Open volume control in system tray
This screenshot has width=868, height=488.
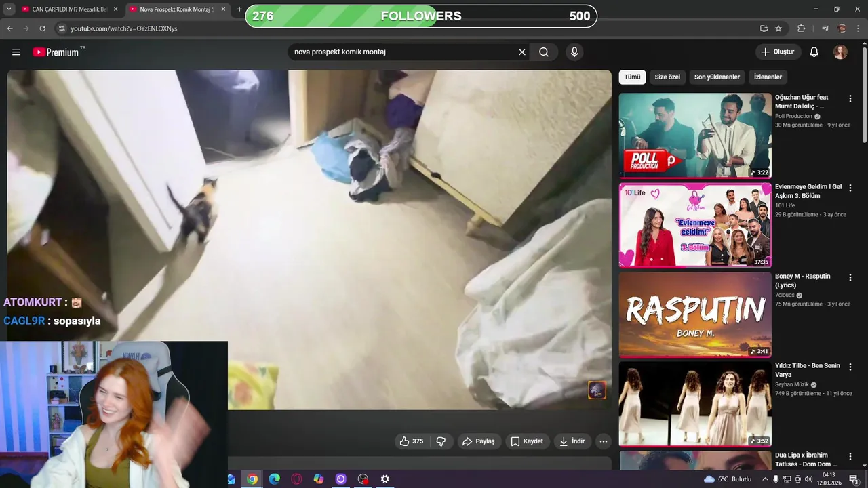pos(808,479)
